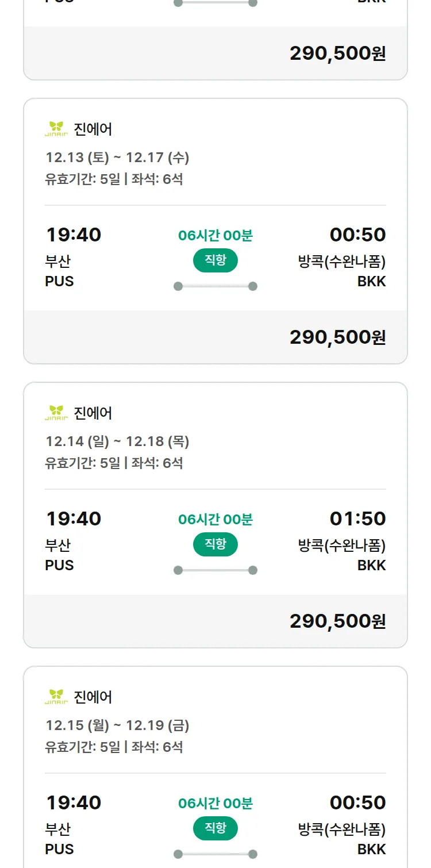Open 12.15 (월) ~ 12.19 (금) date range
Image resolution: width=431 pixels, height=868 pixels.
tap(117, 725)
